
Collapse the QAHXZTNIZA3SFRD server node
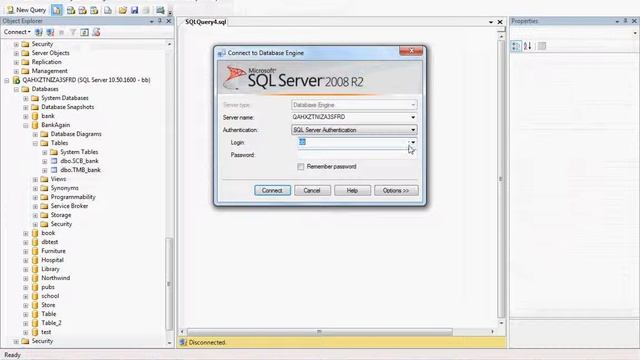click(x=7, y=80)
